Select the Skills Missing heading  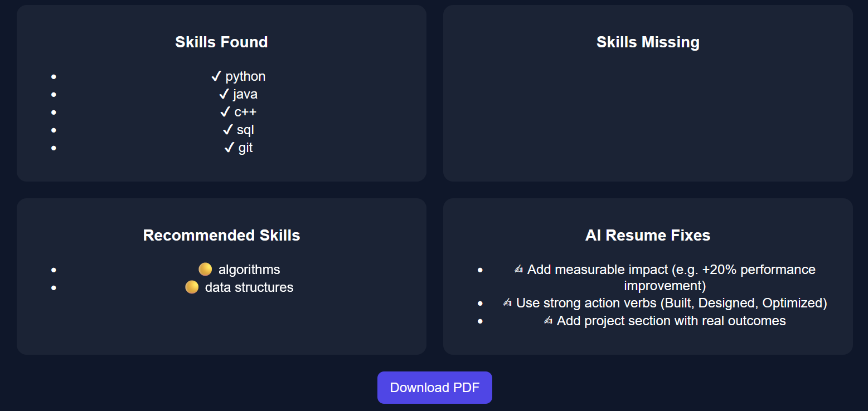click(648, 42)
